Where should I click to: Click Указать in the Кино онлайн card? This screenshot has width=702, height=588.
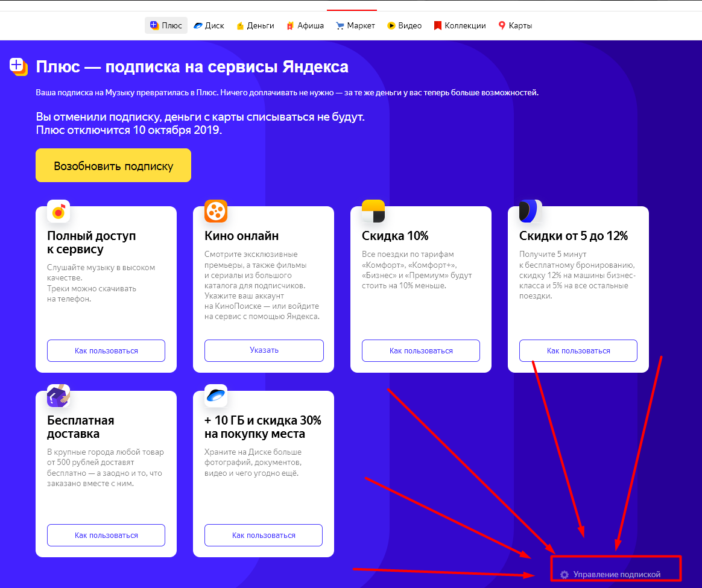point(264,350)
